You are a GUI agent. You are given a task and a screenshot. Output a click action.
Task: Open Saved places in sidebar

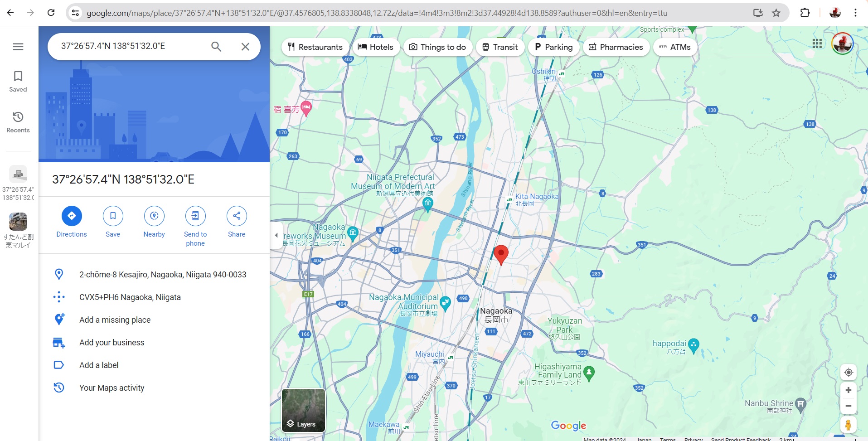click(18, 82)
